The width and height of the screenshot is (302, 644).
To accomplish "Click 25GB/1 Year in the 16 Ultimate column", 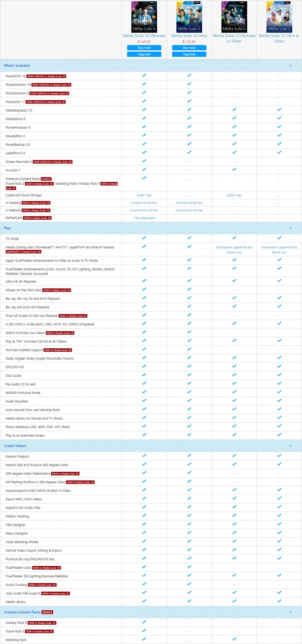I will (x=144, y=196).
